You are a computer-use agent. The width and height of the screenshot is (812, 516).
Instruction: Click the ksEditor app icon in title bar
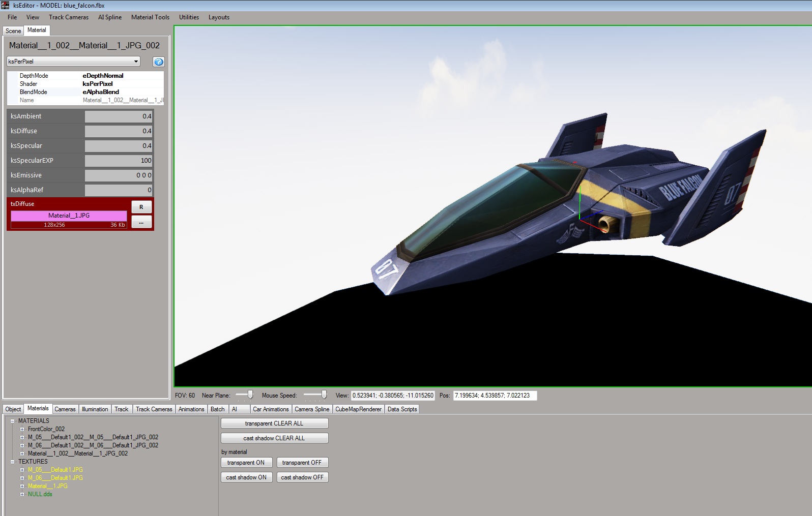coord(5,5)
